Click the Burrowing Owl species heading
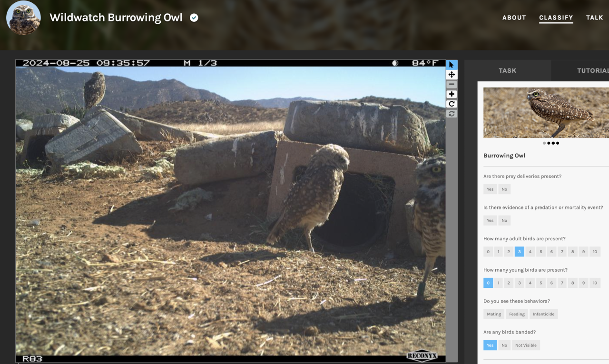The height and width of the screenshot is (364, 609). click(504, 156)
